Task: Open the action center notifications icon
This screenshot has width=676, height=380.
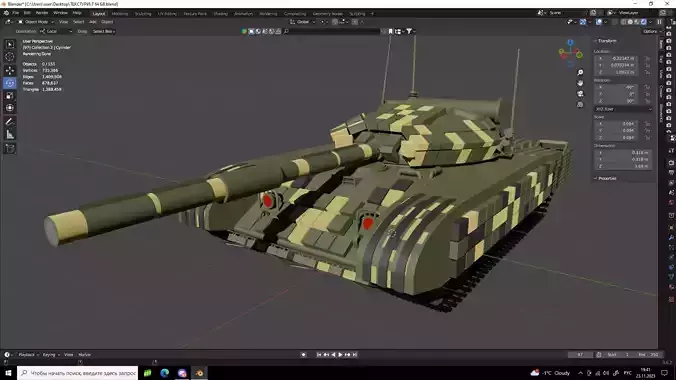Action: click(x=664, y=373)
